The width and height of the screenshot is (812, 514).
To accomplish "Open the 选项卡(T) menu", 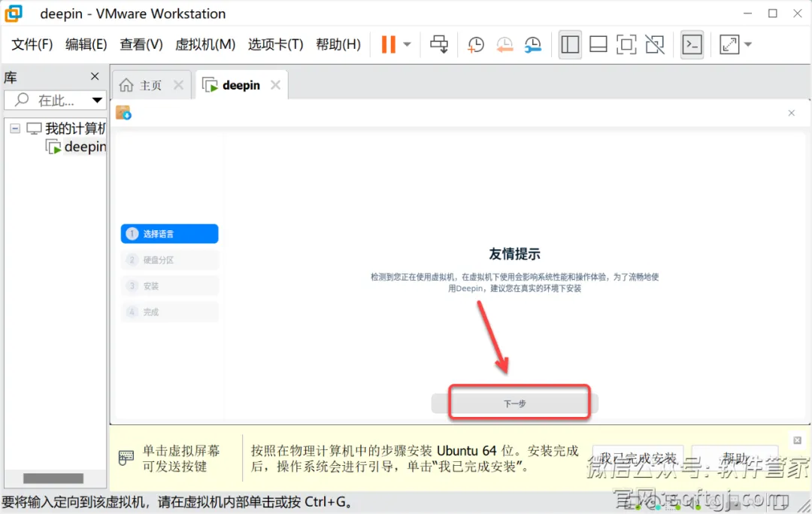I will pyautogui.click(x=275, y=44).
